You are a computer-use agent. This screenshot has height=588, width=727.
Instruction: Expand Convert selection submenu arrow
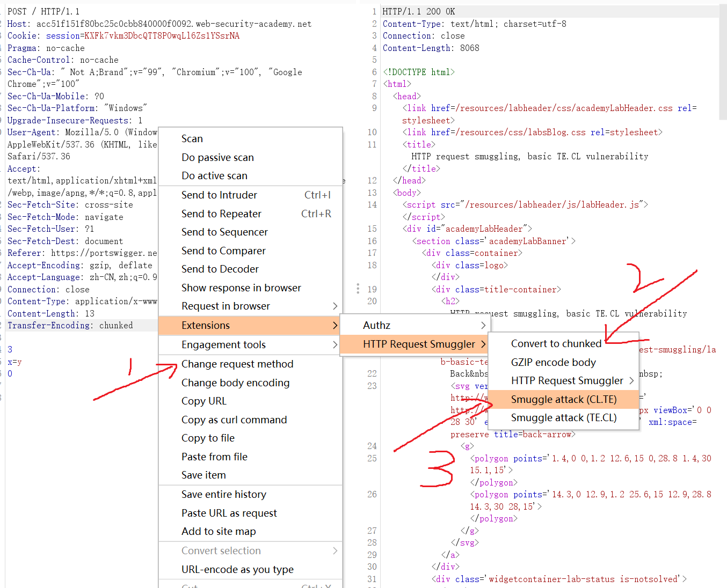pos(335,550)
